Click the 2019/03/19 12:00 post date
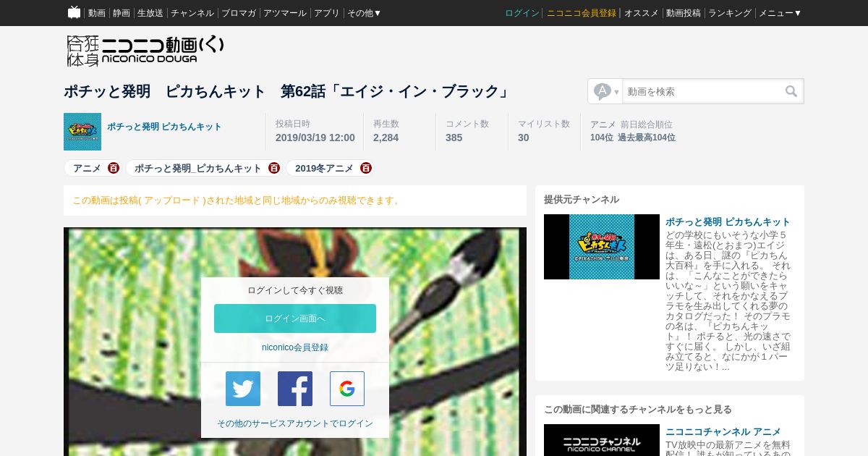Viewport: 868px width, 456px height. click(315, 138)
